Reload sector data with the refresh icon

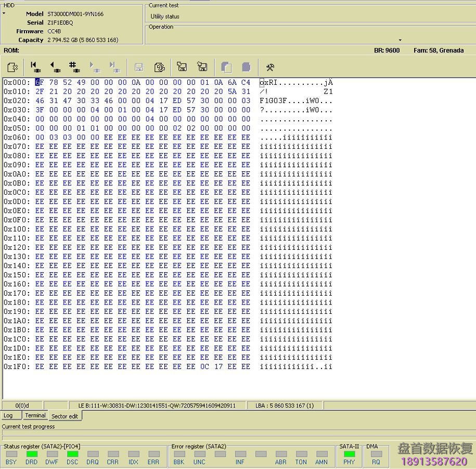160,67
